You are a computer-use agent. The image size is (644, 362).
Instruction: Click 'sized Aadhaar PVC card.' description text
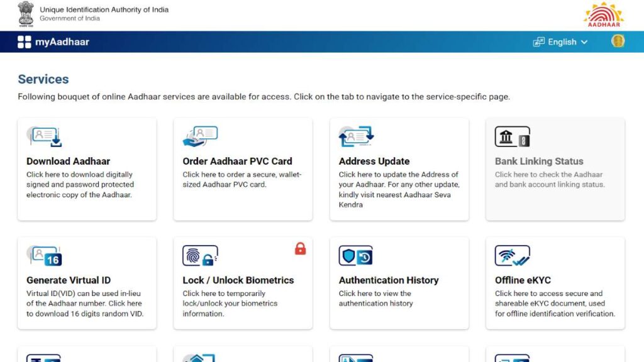[x=225, y=185]
